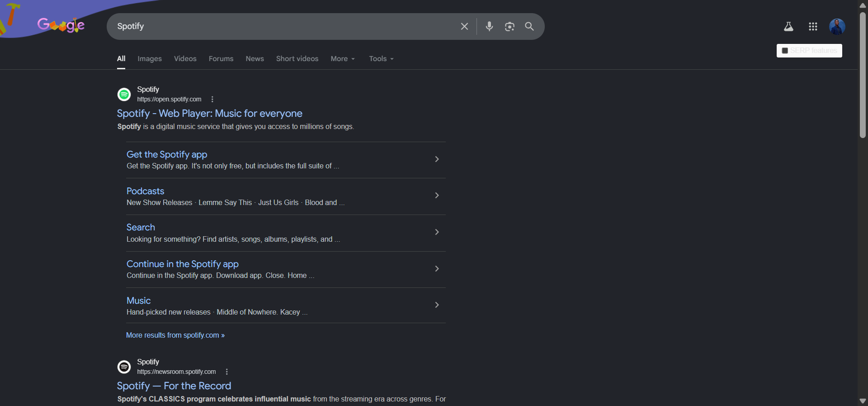Open Search by image camera icon
Screen dimensions: 868x406
click(509, 26)
